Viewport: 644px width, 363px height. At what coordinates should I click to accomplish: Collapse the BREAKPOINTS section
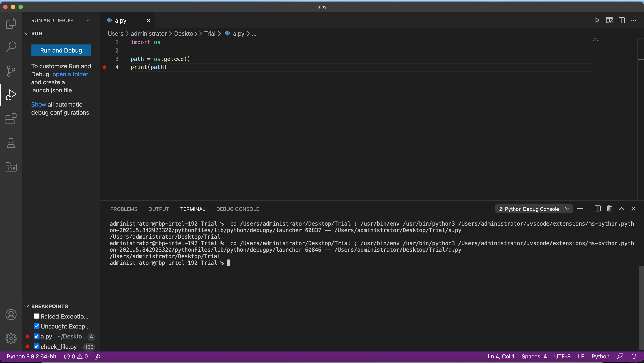[26, 306]
